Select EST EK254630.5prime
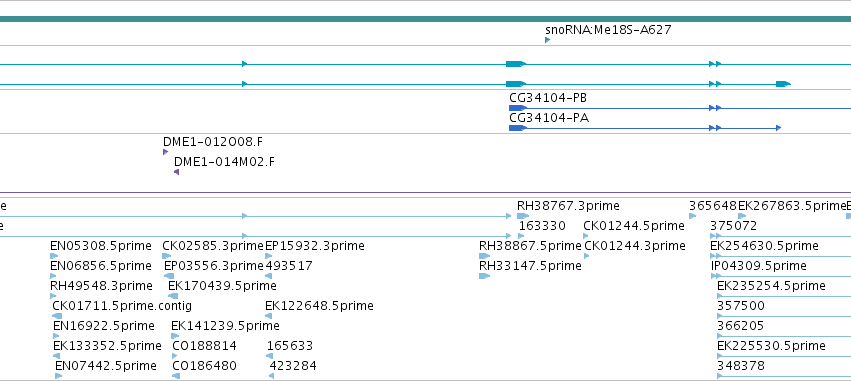The image size is (851, 381). [764, 246]
